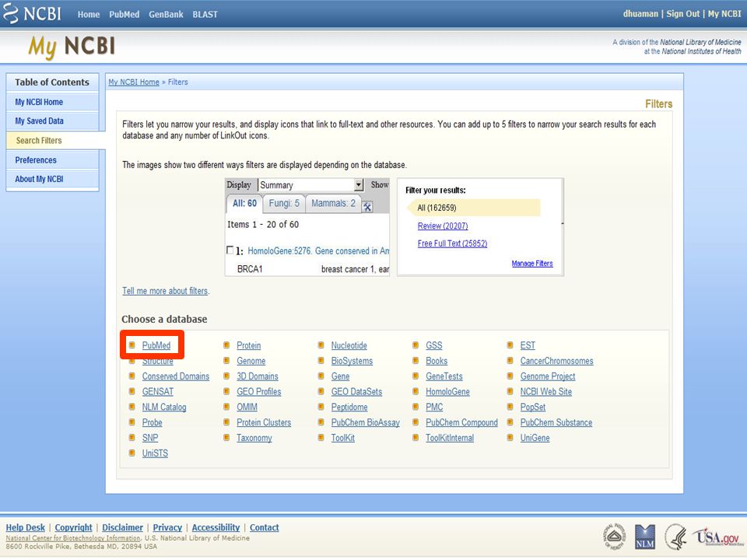Click the orange bullet icon beside SNP
This screenshot has width=747, height=560.
point(132,437)
